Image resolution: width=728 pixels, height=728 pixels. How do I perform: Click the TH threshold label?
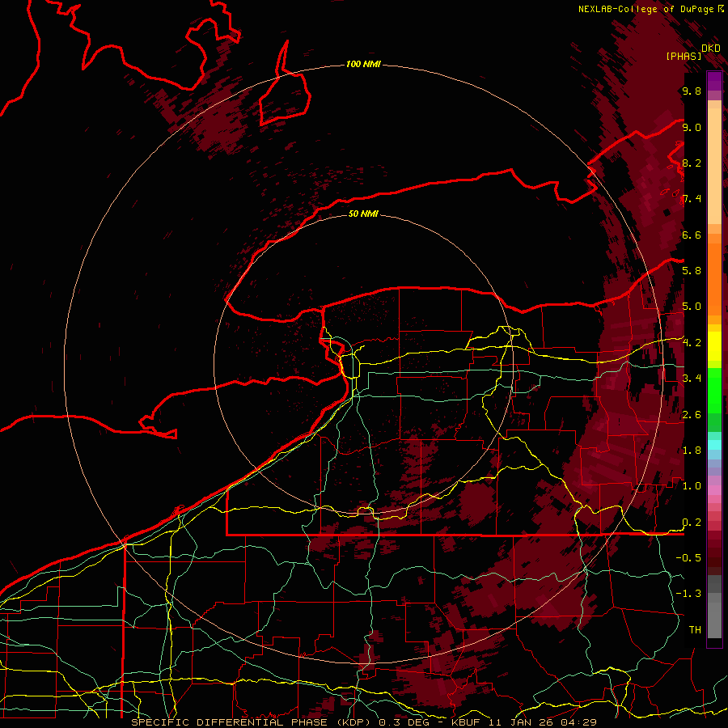tap(695, 630)
